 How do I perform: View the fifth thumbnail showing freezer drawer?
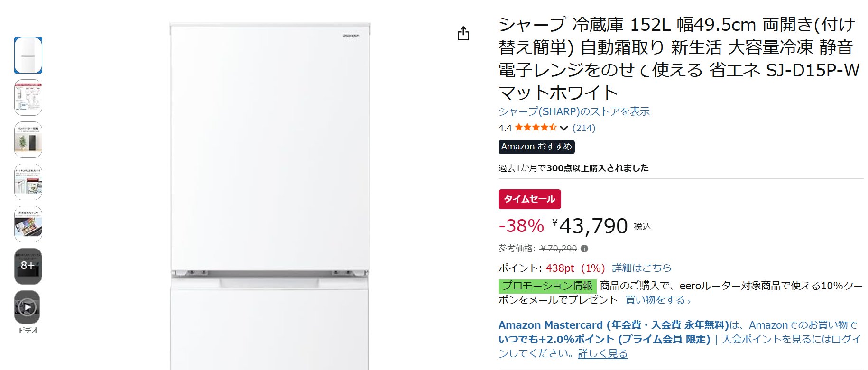point(28,224)
